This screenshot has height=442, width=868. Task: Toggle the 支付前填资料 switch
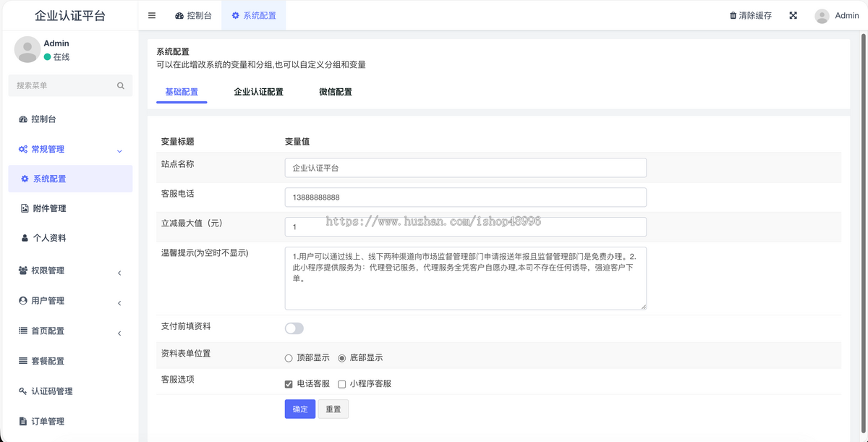[294, 328]
